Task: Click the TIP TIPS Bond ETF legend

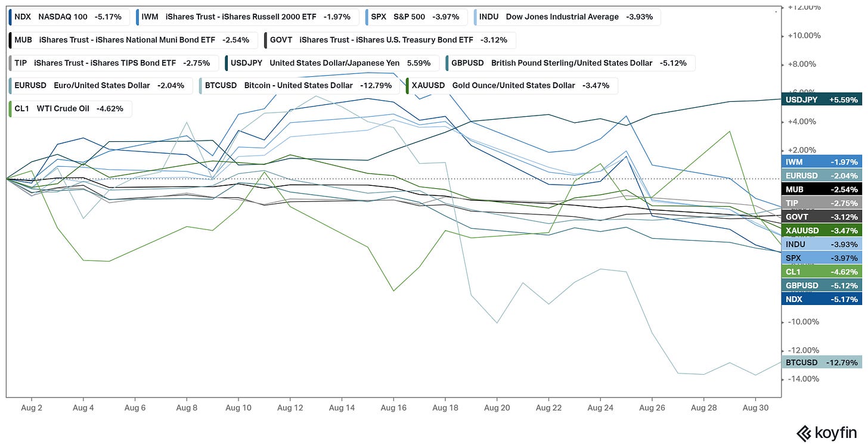Action: [x=113, y=63]
